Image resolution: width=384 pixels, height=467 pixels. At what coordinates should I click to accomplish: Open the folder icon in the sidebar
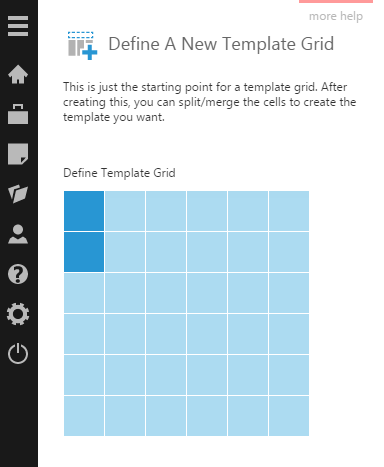[x=18, y=194]
